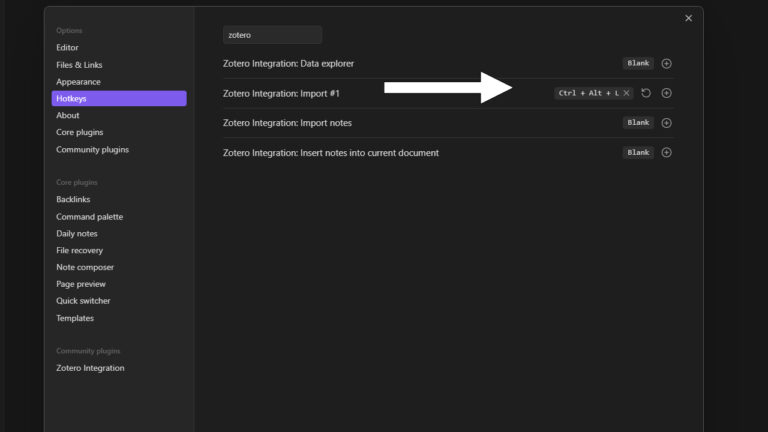
Task: Add hotkey for Import notes command
Action: coord(667,123)
